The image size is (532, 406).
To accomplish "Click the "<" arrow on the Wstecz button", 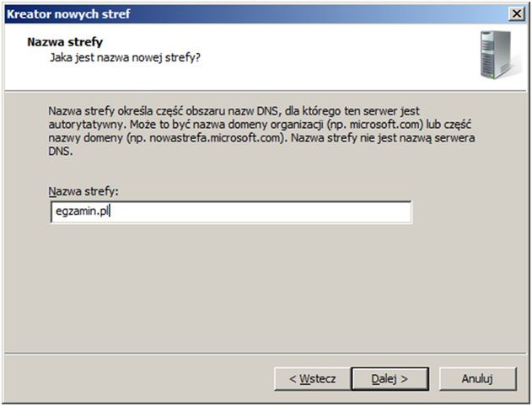I will (x=292, y=379).
